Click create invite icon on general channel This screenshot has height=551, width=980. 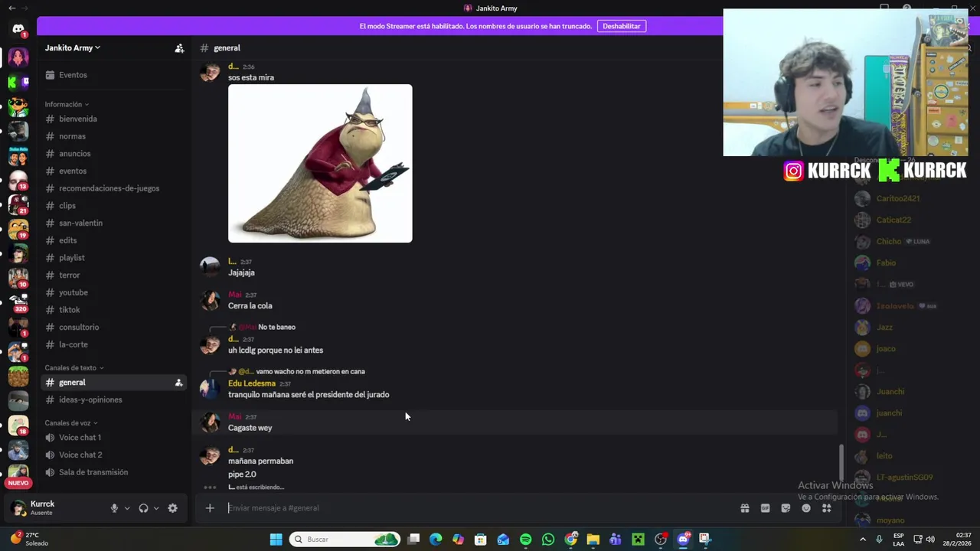(178, 383)
